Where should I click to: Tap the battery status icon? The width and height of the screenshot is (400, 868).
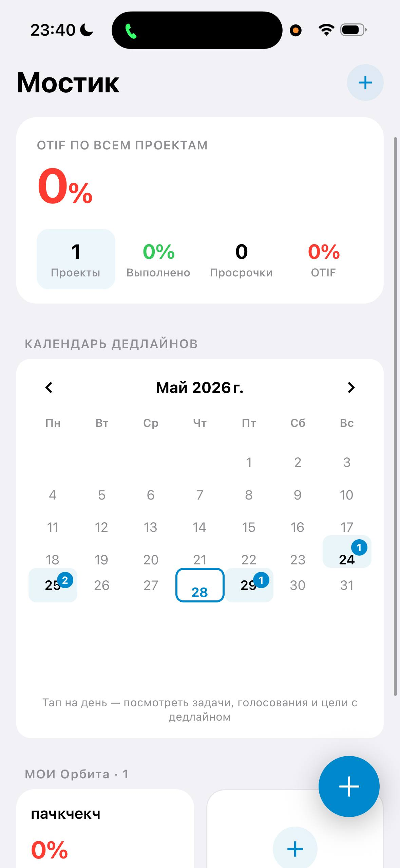(x=353, y=30)
